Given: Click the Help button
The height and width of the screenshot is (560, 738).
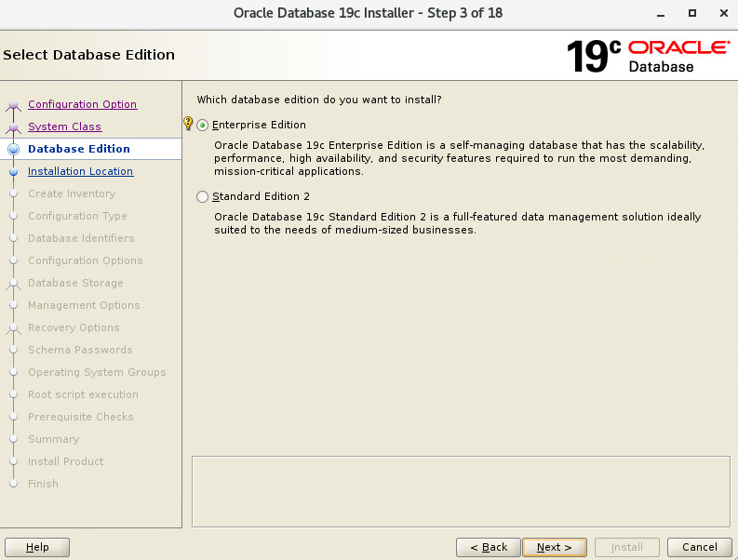Looking at the screenshot, I should (37, 547).
